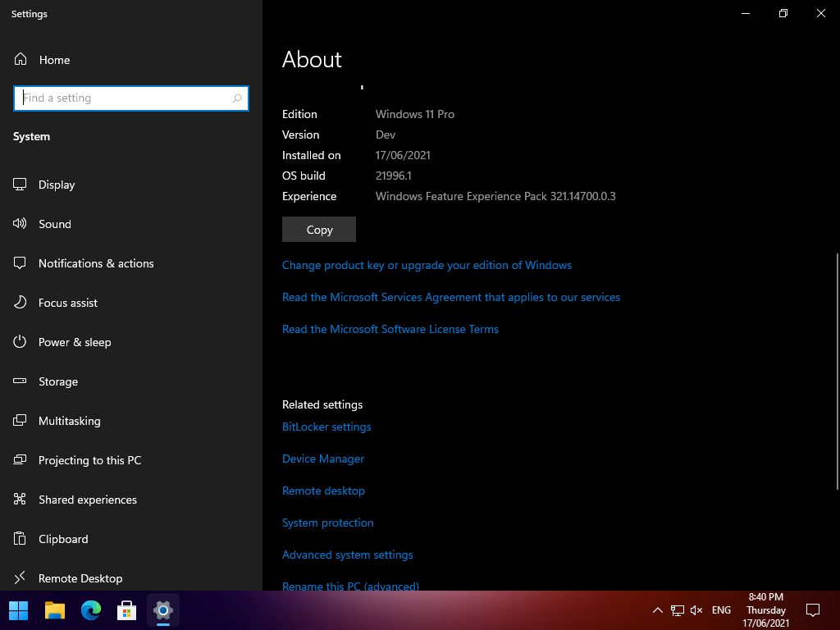Click the Sound speaker icon
840x630 pixels.
tap(20, 224)
